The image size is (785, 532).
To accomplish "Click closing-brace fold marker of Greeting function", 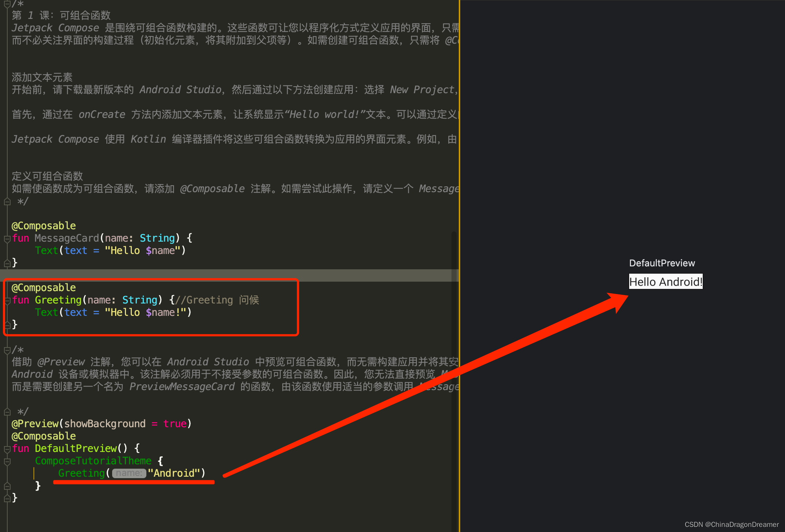I will [7, 325].
